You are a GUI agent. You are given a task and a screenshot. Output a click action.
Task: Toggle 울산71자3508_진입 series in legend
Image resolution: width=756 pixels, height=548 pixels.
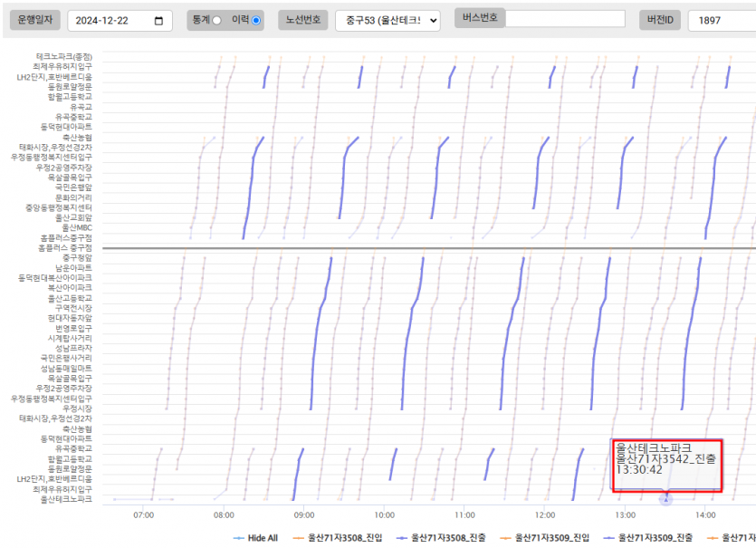(x=344, y=537)
